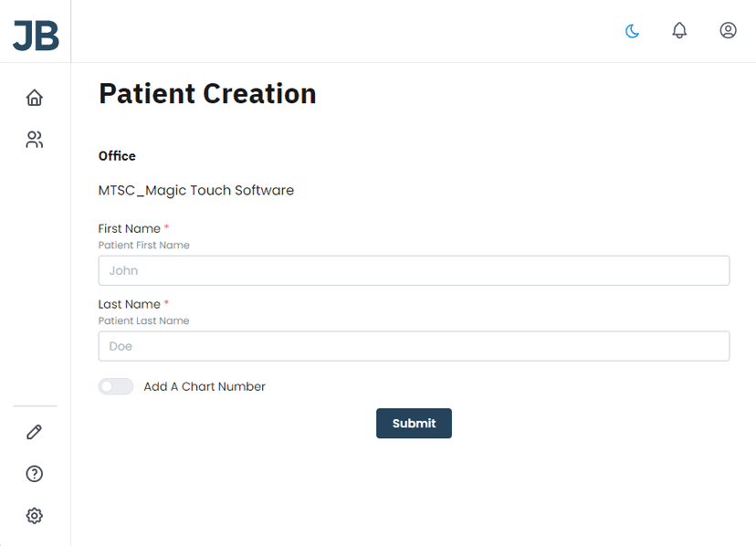
Task: Click the Office section label
Action: coord(117,156)
